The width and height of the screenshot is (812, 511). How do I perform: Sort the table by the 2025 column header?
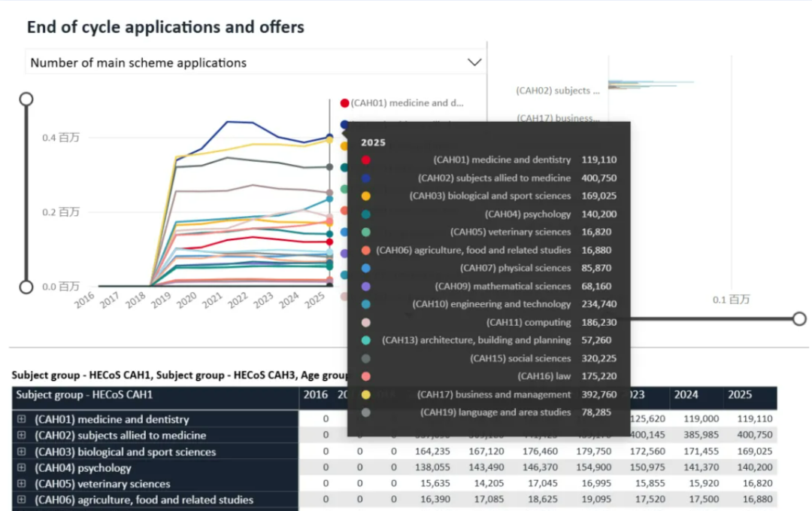pyautogui.click(x=740, y=394)
